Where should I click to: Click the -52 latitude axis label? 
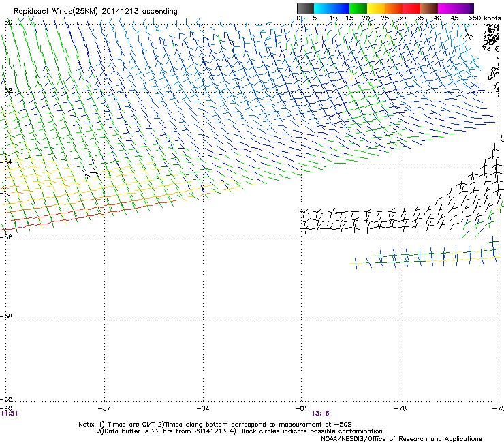(x=6, y=91)
